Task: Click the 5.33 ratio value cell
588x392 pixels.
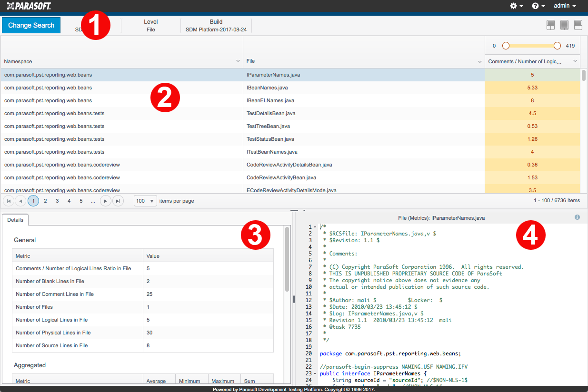Action: [532, 88]
